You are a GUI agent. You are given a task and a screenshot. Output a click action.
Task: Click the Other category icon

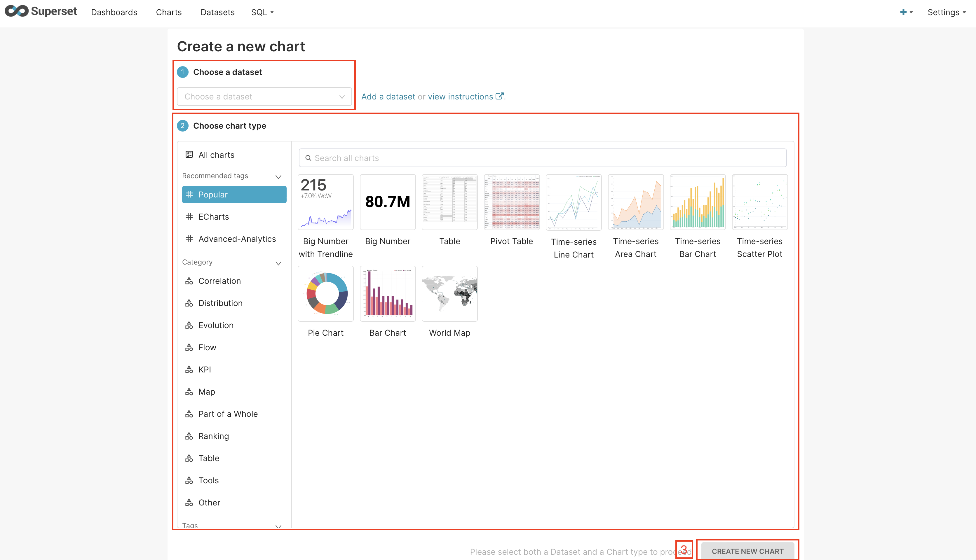coord(189,503)
